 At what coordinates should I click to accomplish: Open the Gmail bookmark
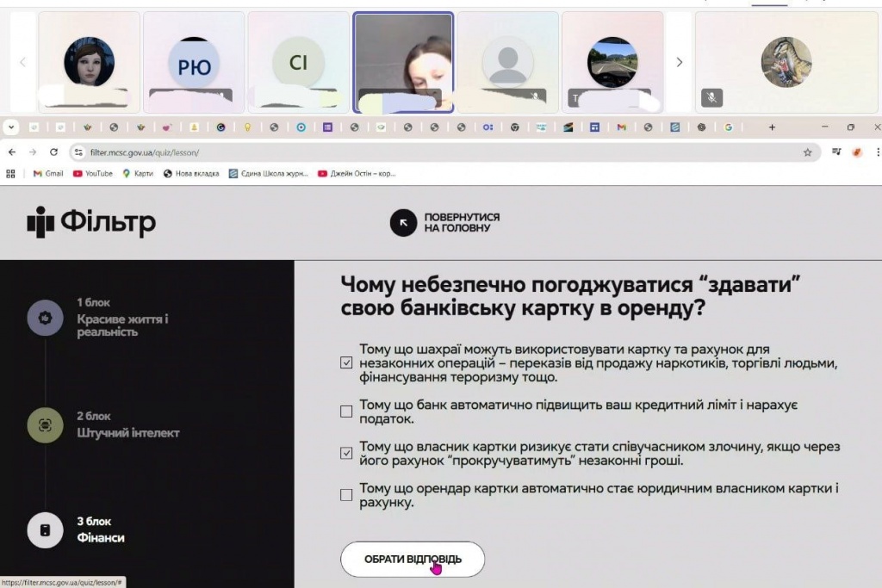(x=48, y=173)
